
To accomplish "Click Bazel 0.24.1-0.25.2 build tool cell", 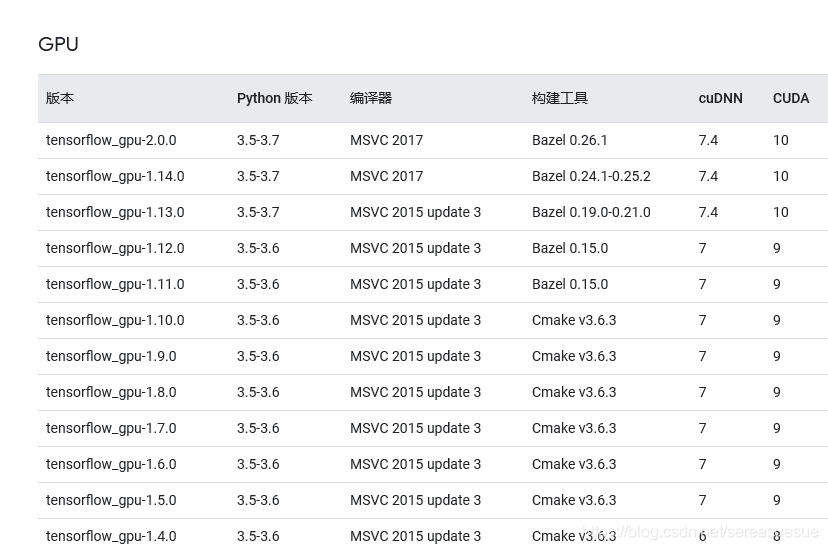I will point(591,176).
